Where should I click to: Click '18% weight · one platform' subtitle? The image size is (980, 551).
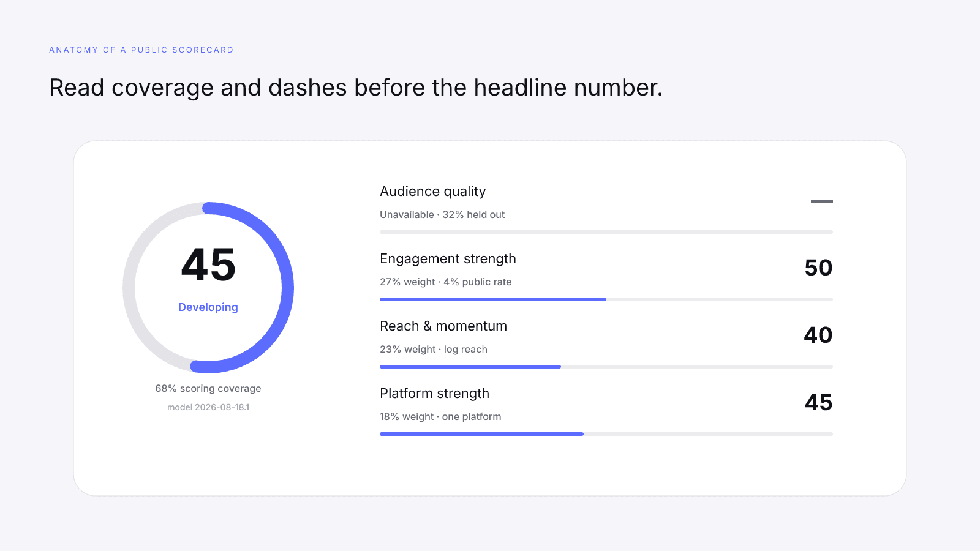440,416
